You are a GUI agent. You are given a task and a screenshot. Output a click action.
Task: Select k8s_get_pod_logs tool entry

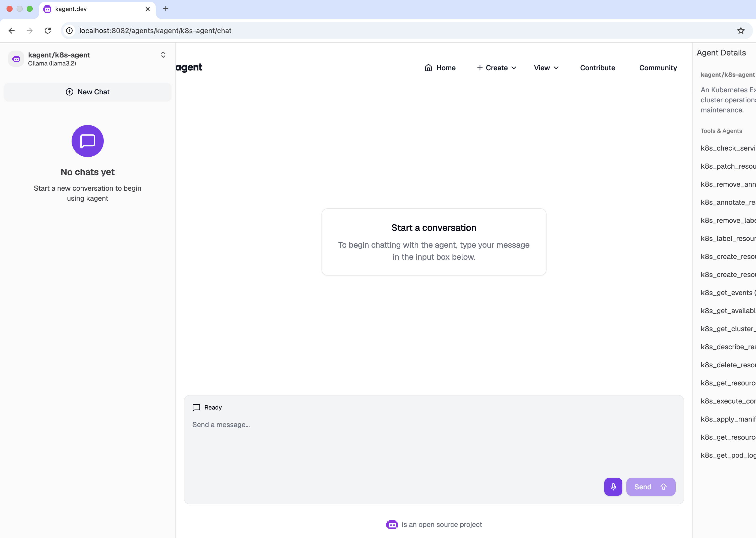pyautogui.click(x=728, y=455)
